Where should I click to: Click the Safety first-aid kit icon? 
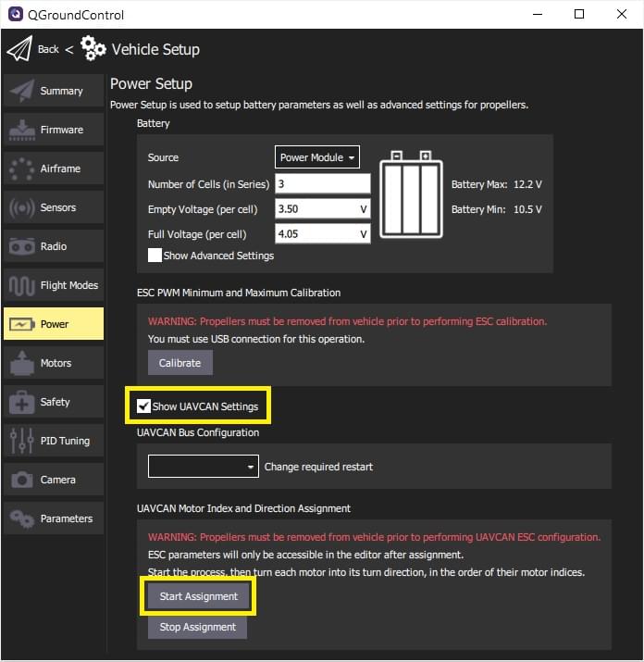[x=22, y=402]
